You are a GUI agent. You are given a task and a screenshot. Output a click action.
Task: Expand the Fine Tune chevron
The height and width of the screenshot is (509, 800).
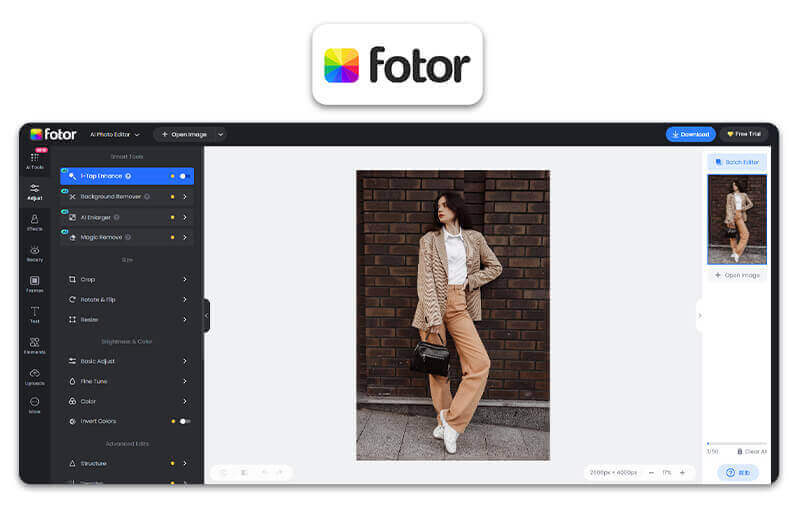click(x=185, y=381)
